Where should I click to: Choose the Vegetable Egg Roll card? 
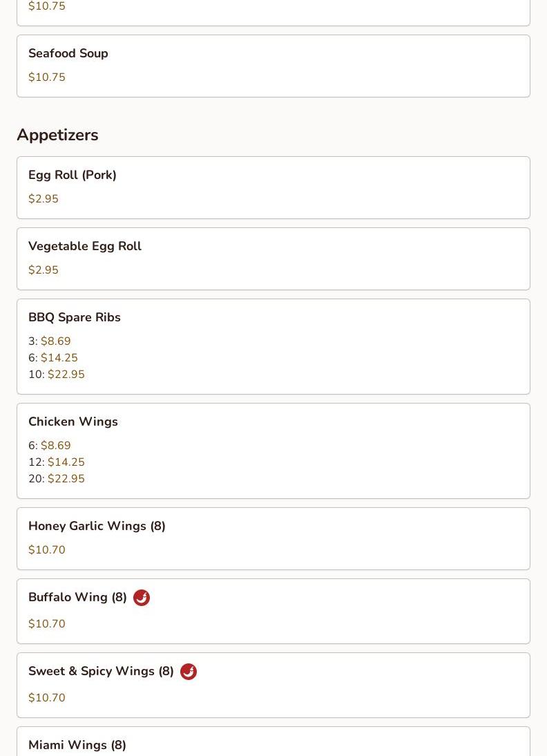(273, 259)
